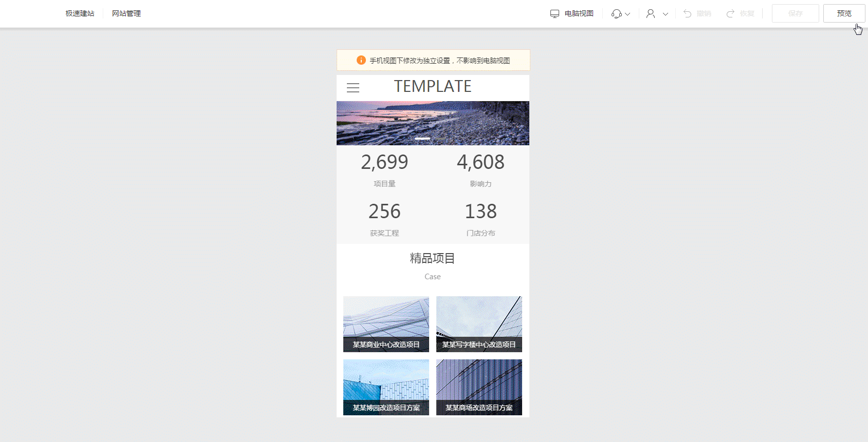Select the 138 counter value
Viewport: 868px width, 442px height.
(x=481, y=212)
